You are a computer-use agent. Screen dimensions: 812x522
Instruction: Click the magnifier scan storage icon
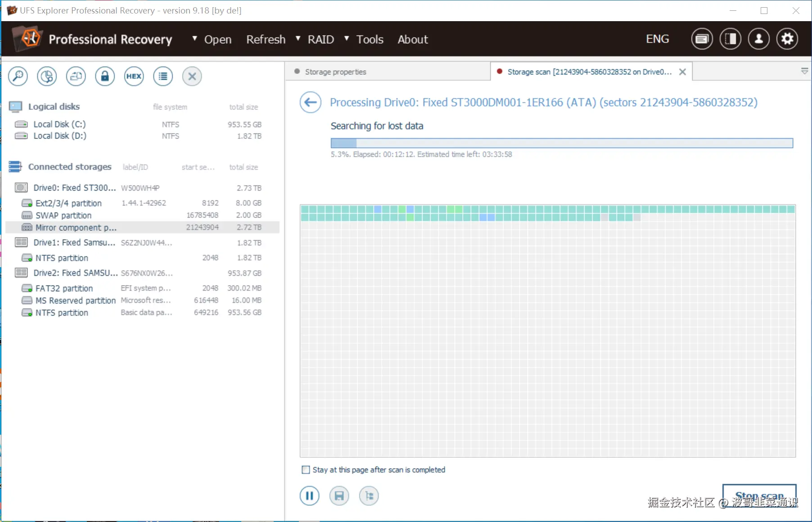tap(18, 76)
